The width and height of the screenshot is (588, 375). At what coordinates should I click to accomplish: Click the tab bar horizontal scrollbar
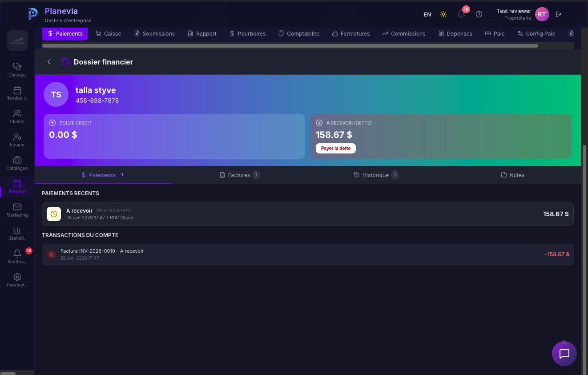290,45
